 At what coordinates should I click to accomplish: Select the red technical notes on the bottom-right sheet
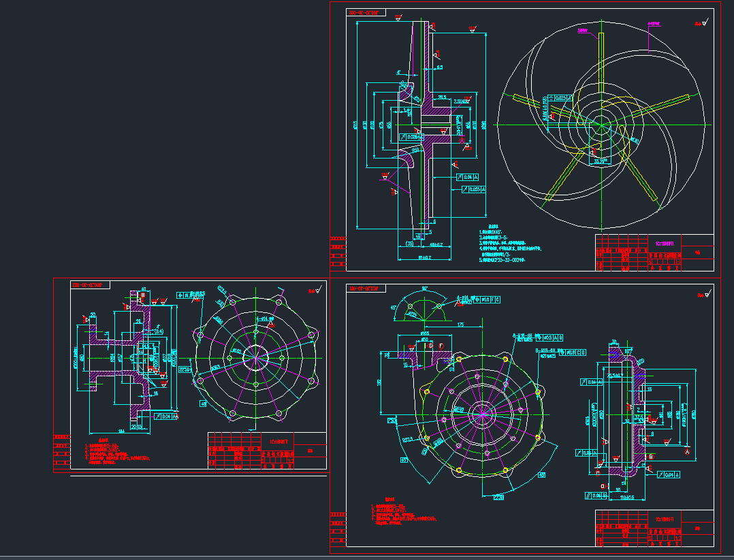402,514
